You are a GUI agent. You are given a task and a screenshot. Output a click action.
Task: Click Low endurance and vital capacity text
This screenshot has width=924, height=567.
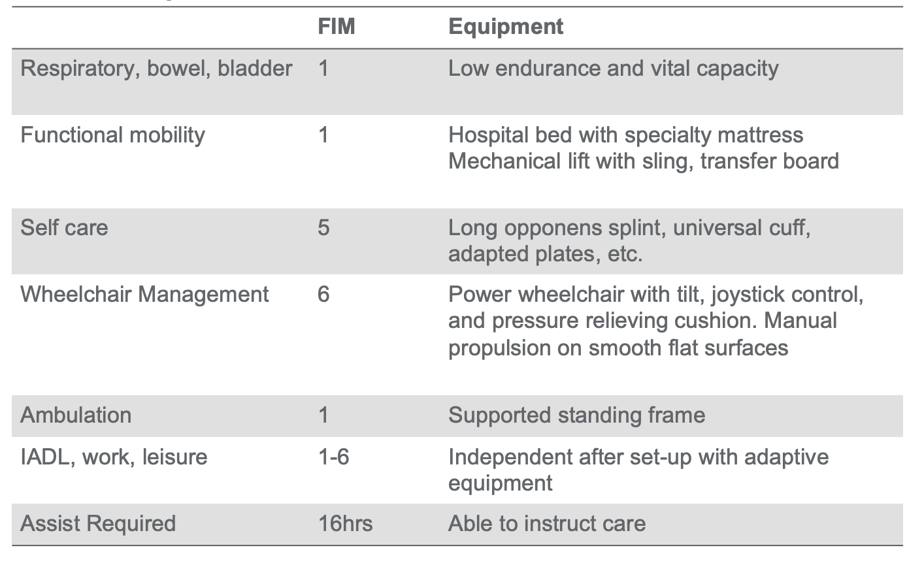tap(614, 69)
